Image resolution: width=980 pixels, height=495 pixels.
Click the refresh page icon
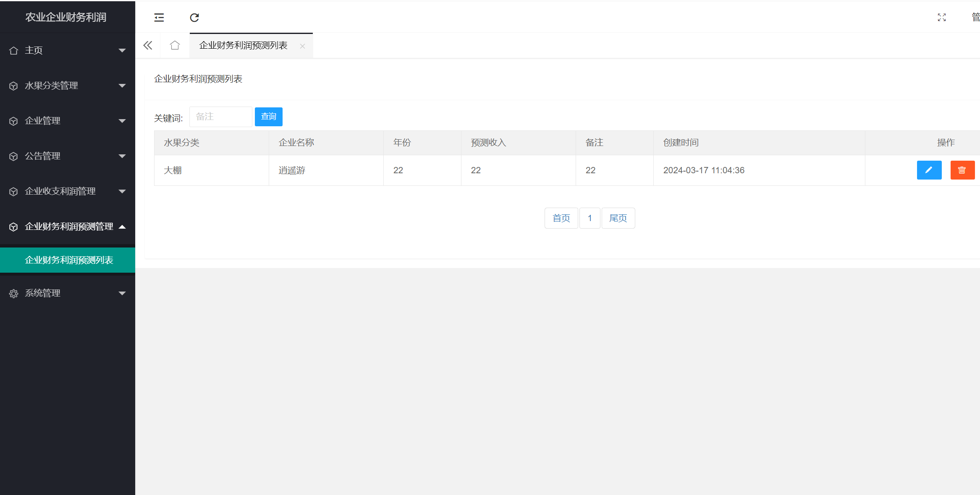click(194, 18)
